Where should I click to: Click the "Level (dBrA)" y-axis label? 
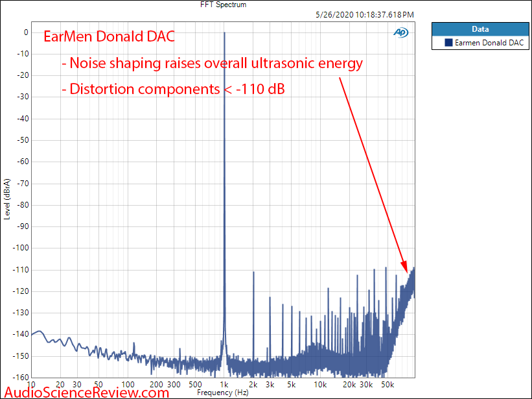[6, 199]
